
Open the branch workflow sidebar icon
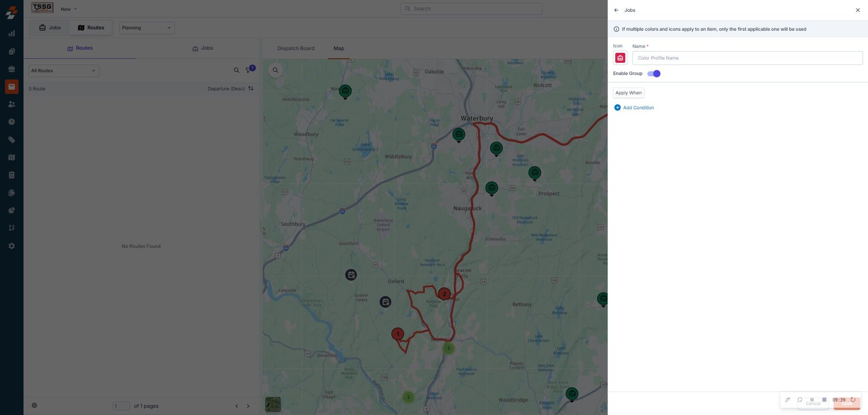tap(12, 228)
